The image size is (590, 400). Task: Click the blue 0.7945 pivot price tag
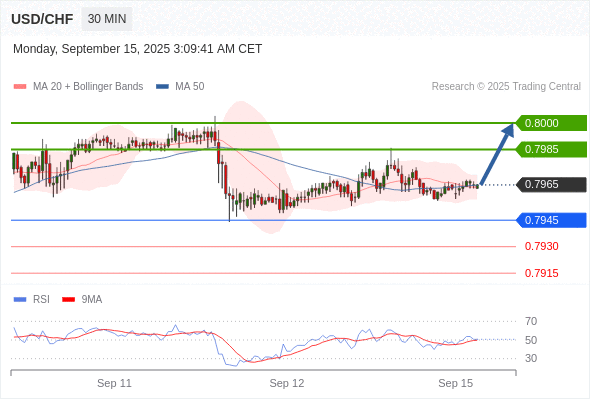click(550, 220)
